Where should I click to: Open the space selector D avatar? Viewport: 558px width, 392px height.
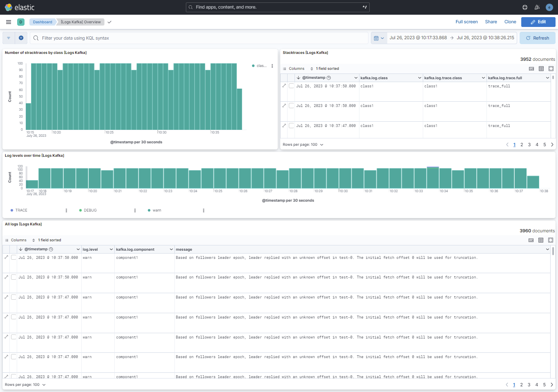[x=21, y=22]
